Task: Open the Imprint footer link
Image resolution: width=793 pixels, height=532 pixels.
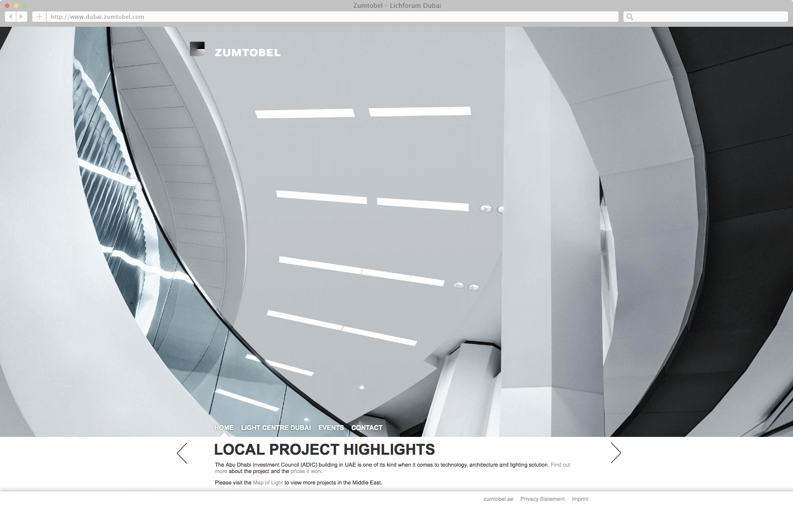Action: click(x=580, y=499)
